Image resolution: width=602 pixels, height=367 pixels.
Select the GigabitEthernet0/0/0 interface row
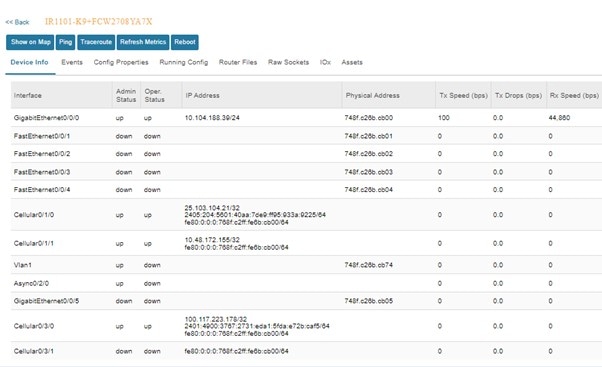[306, 118]
